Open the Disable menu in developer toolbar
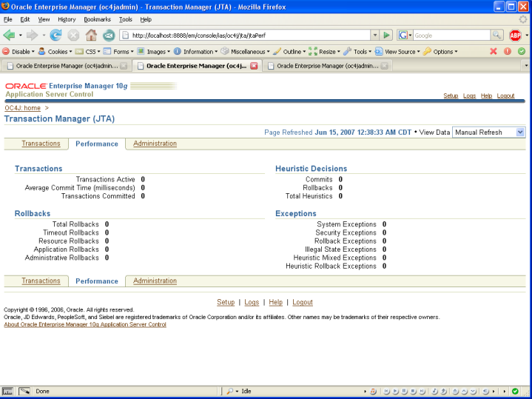Image resolution: width=532 pixels, height=399 pixels. (18, 52)
